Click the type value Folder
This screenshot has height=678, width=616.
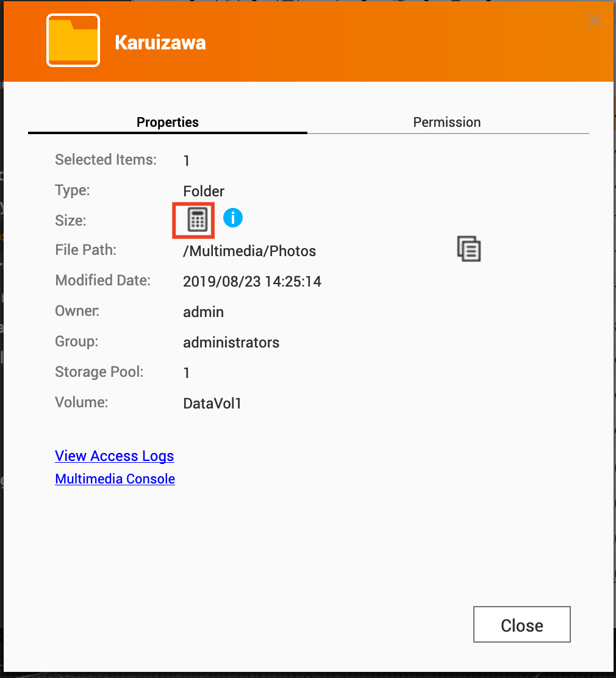point(204,191)
